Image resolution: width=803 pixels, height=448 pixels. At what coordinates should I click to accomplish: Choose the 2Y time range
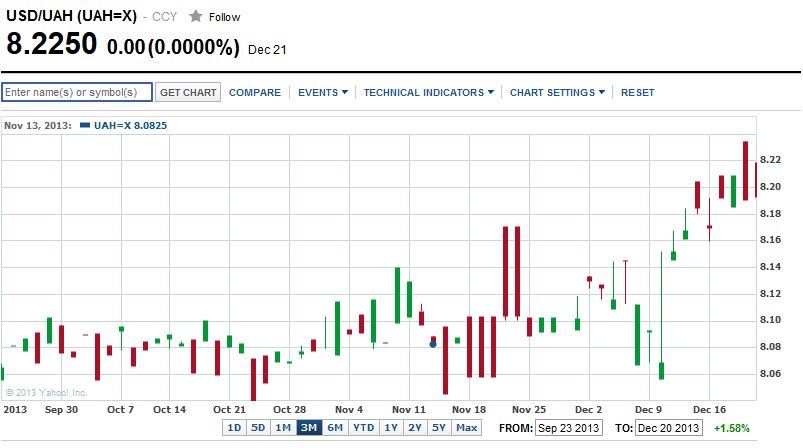coord(415,428)
